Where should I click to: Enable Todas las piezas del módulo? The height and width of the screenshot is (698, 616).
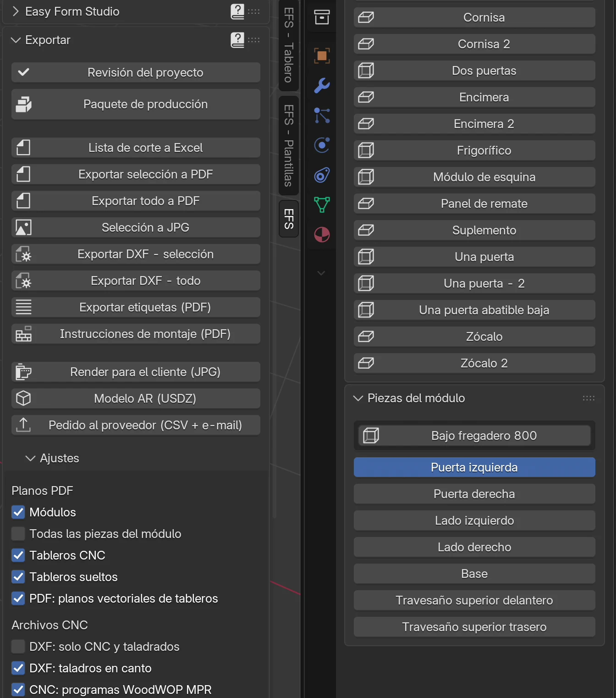tap(18, 534)
